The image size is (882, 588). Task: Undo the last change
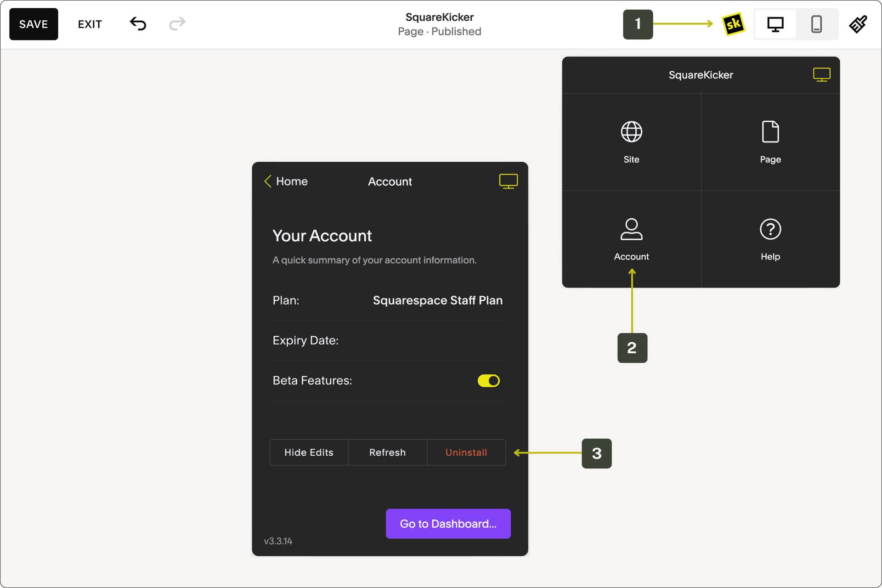click(x=138, y=23)
